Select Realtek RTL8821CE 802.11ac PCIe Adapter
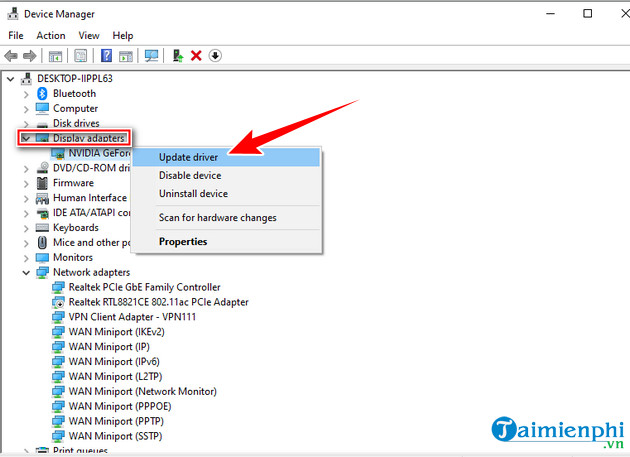The width and height of the screenshot is (630, 457). pyautogui.click(x=158, y=302)
